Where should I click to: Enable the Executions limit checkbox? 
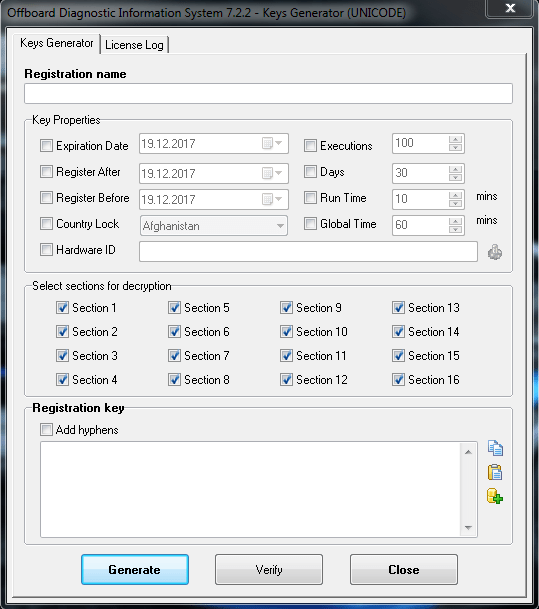click(310, 146)
